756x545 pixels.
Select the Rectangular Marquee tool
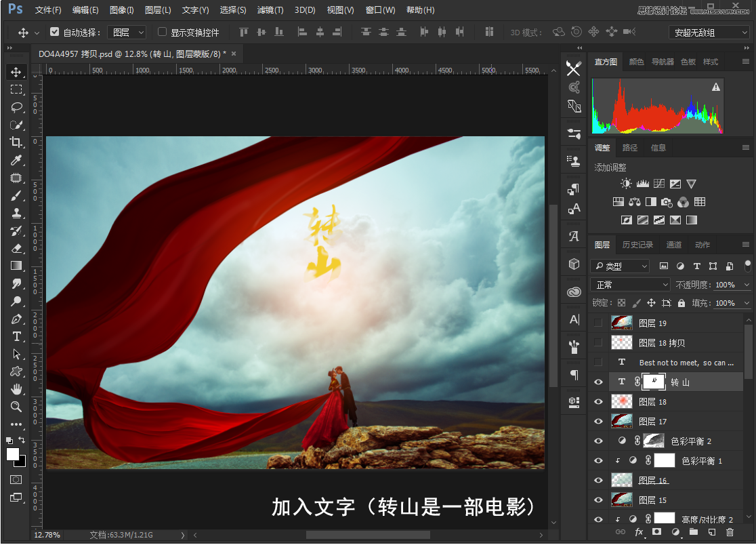tap(16, 89)
